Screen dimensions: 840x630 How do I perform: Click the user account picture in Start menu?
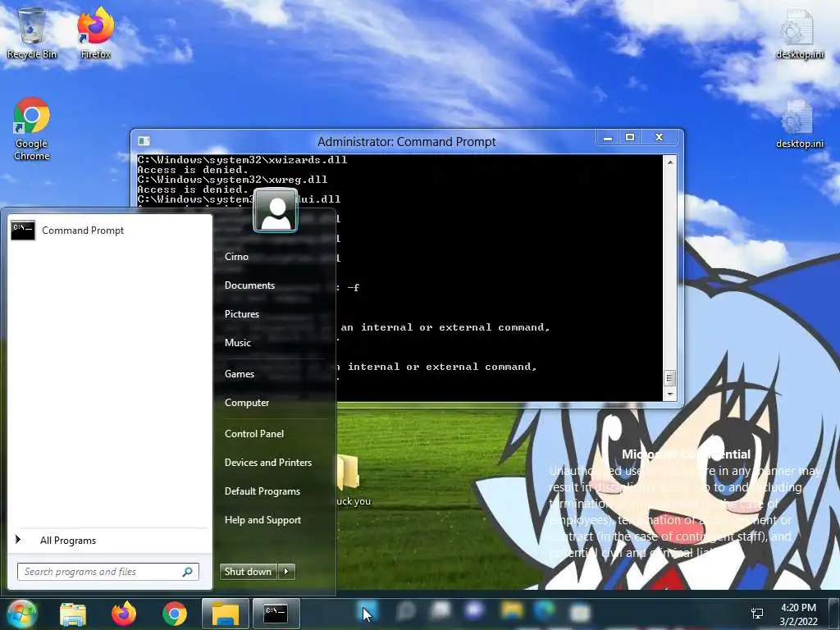click(x=276, y=210)
